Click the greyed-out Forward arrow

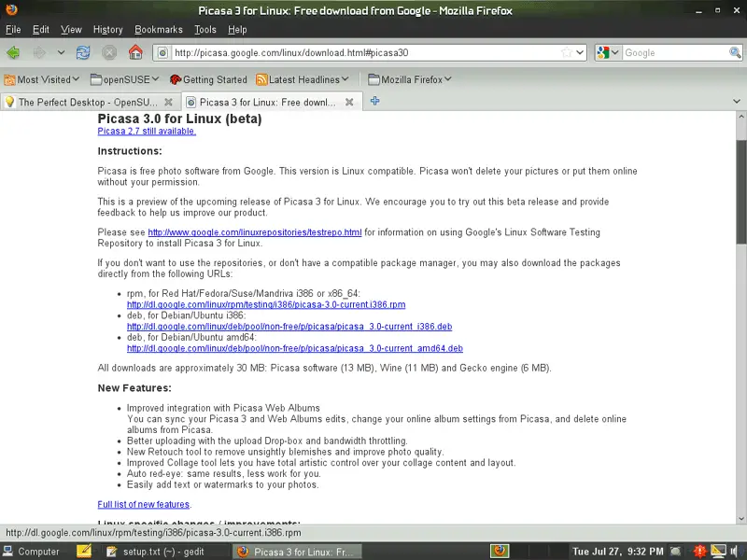(39, 52)
